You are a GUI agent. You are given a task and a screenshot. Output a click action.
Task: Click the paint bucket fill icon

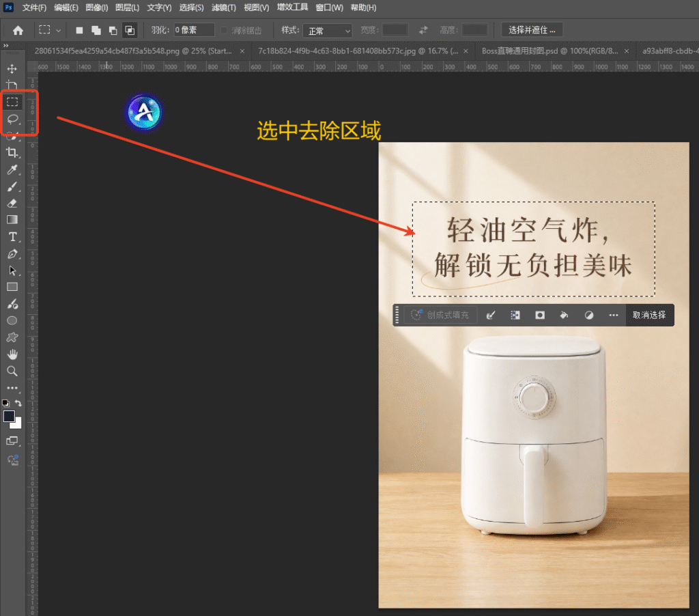(x=564, y=316)
